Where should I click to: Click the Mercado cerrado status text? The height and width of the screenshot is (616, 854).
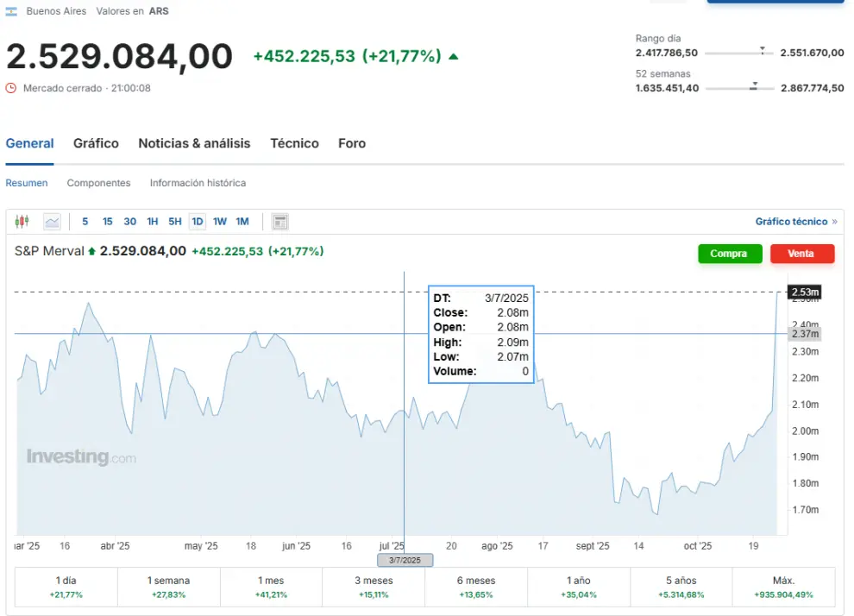(63, 88)
